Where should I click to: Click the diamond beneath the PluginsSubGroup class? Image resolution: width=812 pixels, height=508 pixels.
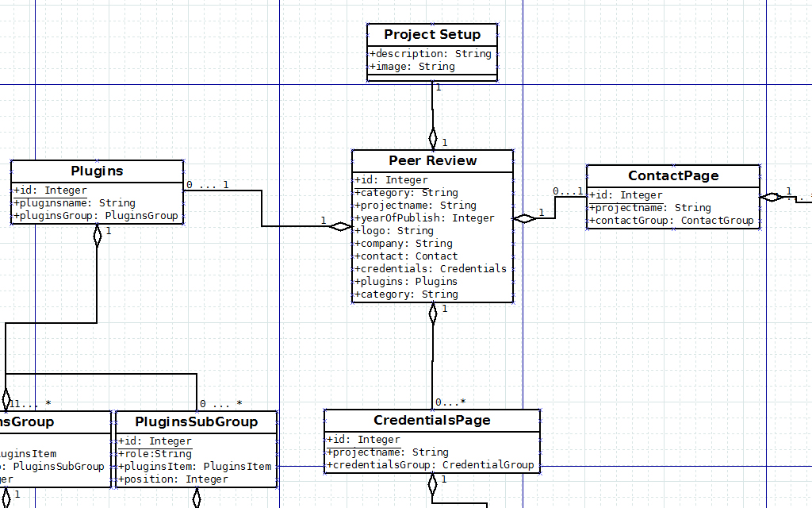(197, 500)
